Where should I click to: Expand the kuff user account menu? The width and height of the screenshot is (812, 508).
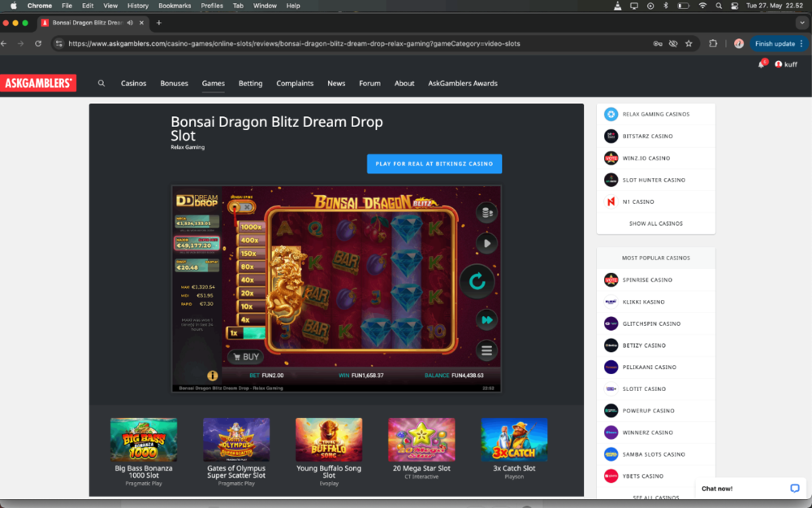(784, 64)
